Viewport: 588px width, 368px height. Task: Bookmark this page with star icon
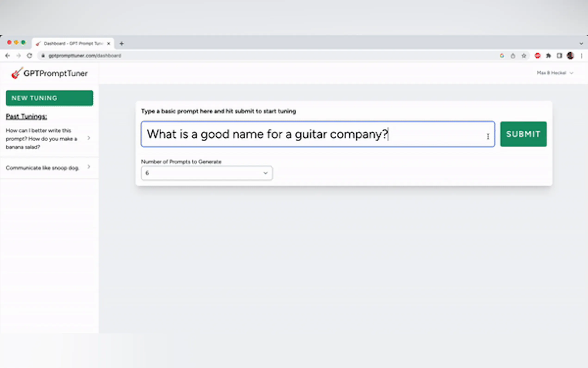click(524, 56)
